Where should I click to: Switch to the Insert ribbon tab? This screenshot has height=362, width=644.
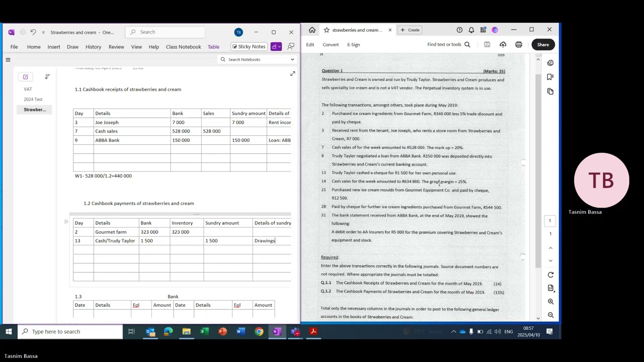pos(54,47)
